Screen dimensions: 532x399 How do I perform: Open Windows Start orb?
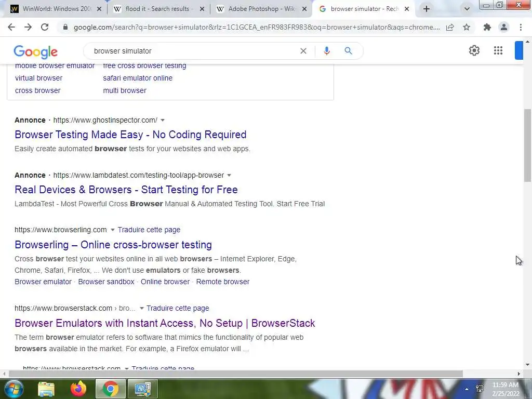[14, 389]
